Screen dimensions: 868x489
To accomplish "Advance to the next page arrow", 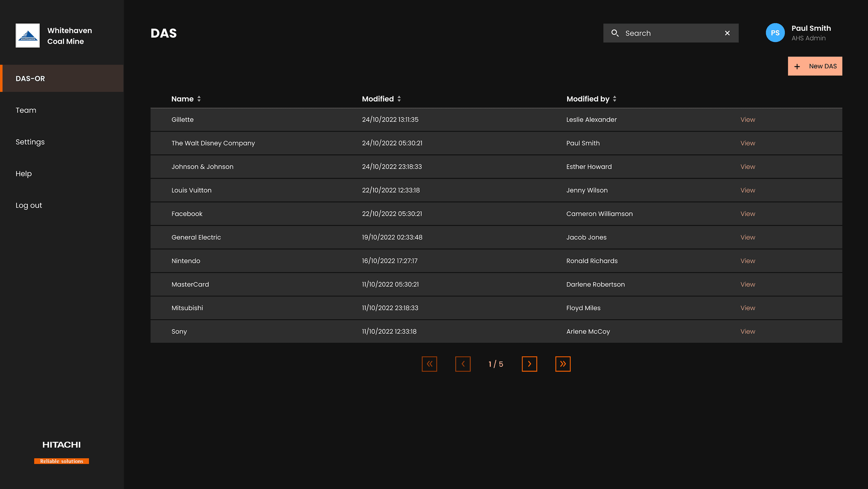I will (529, 364).
